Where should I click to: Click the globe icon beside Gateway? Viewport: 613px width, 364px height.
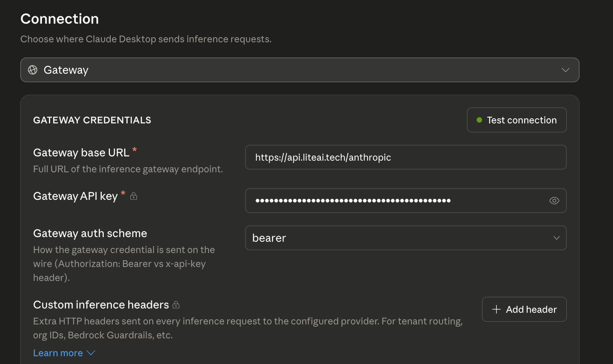pyautogui.click(x=33, y=70)
